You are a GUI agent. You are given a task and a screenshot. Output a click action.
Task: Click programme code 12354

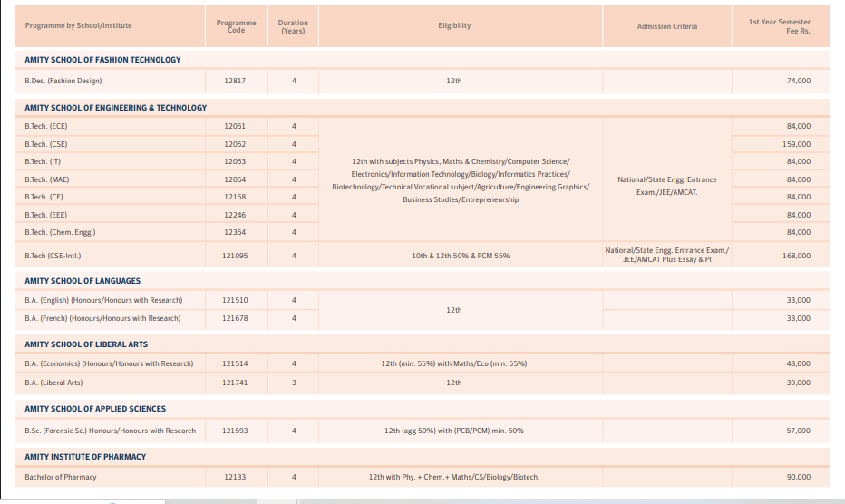[x=235, y=232]
